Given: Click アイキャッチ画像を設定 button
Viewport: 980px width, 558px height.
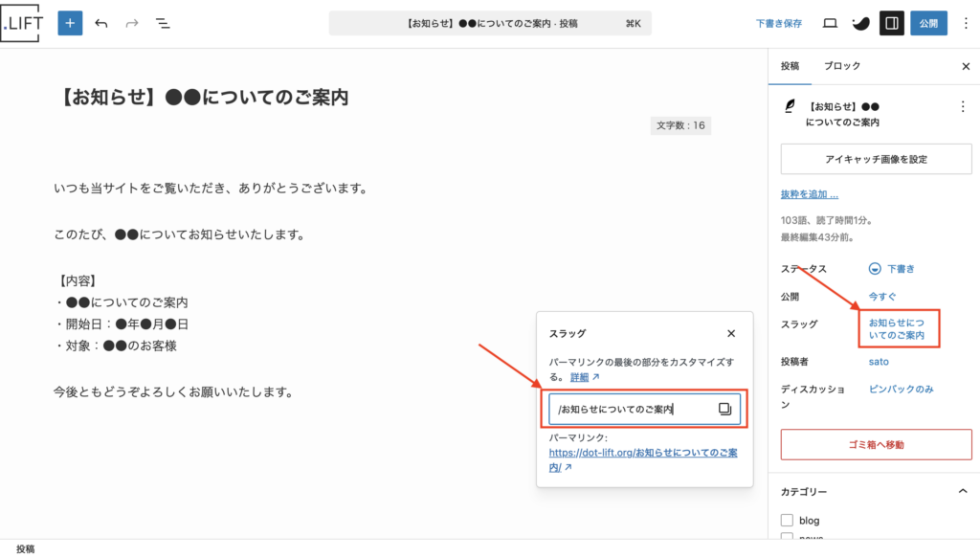Looking at the screenshot, I should coord(876,159).
